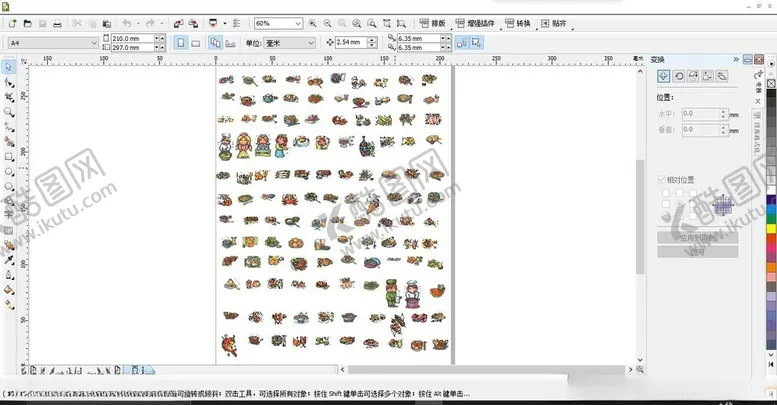This screenshot has height=405, width=777.
Task: Check the top-left anchor point box
Action: (x=666, y=192)
